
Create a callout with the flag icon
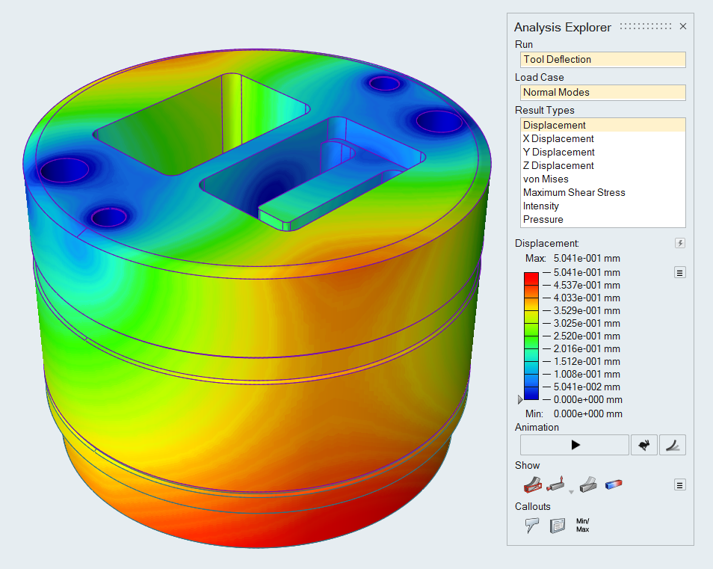(x=532, y=525)
